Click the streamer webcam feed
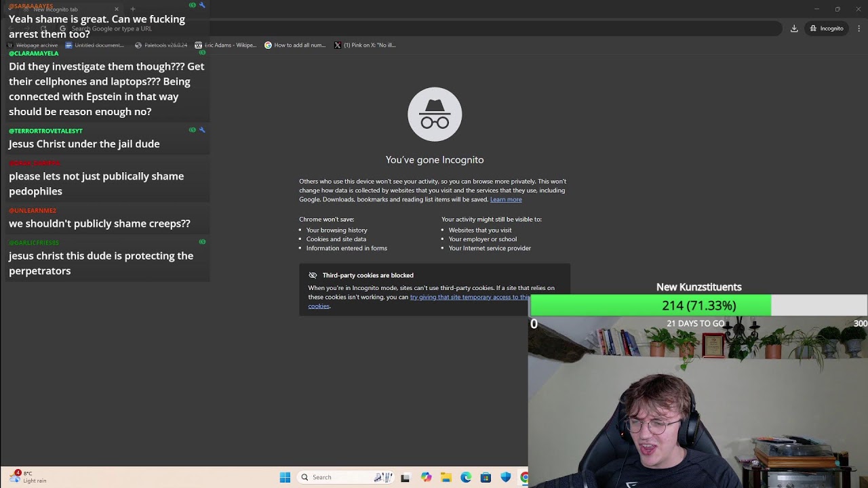Screen dimensions: 868x488 point(698,402)
